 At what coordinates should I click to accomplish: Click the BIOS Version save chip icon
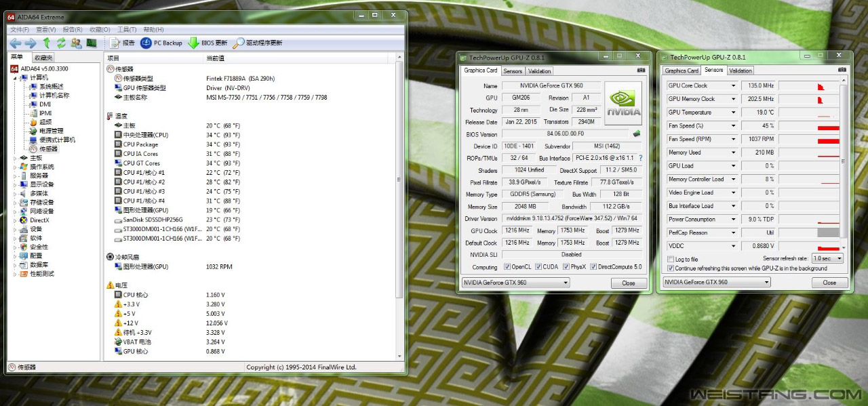(637, 134)
